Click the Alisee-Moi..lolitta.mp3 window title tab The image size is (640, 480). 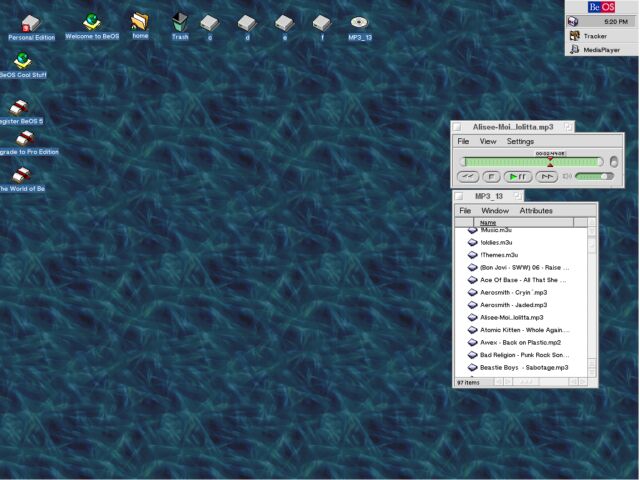(x=513, y=127)
